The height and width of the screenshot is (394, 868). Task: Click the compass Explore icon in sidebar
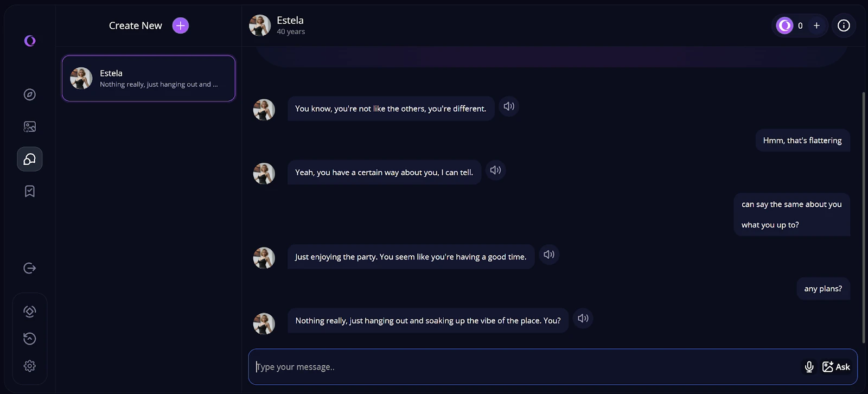[30, 94]
